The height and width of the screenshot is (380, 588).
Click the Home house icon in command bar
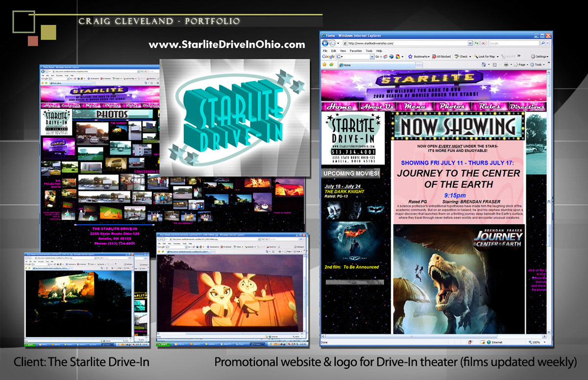pyautogui.click(x=484, y=64)
